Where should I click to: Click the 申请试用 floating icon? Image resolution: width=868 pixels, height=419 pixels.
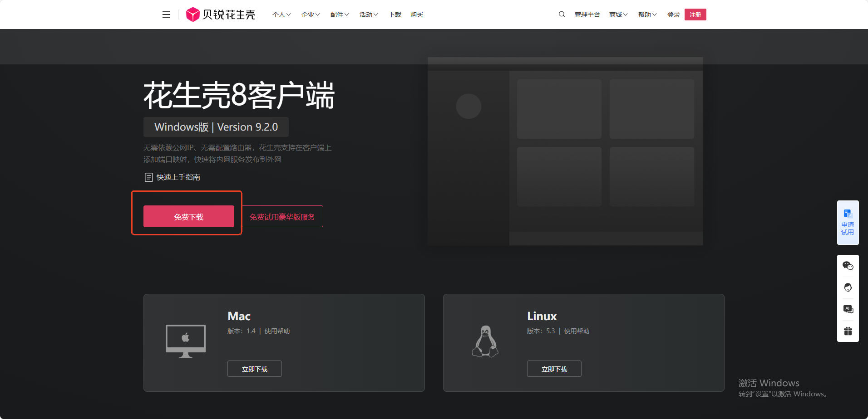(x=848, y=223)
